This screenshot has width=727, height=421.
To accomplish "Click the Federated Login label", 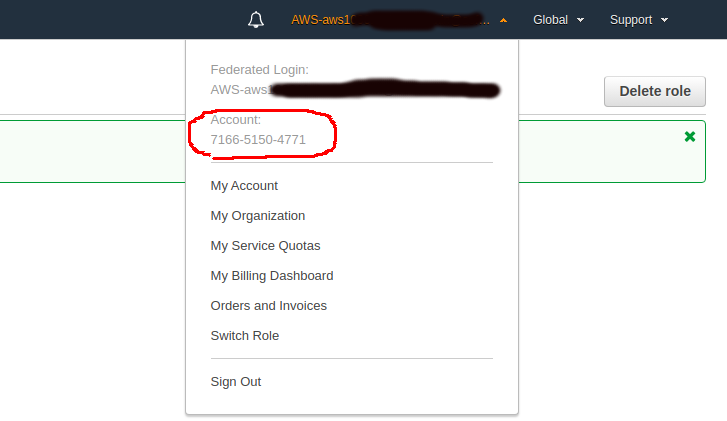I will (x=259, y=70).
